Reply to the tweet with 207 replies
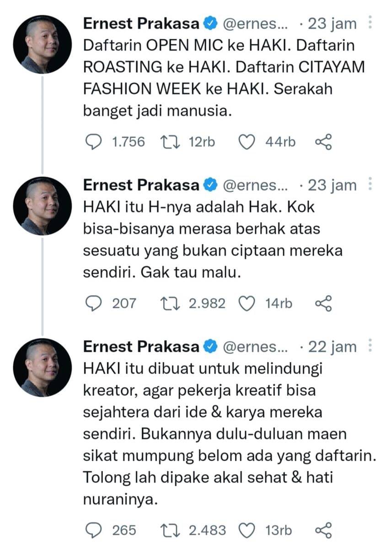The image size is (392, 549). (x=95, y=303)
